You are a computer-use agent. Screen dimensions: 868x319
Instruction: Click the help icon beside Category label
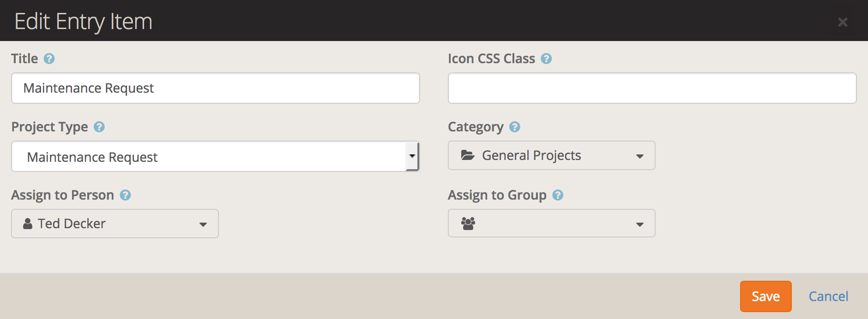pos(514,127)
